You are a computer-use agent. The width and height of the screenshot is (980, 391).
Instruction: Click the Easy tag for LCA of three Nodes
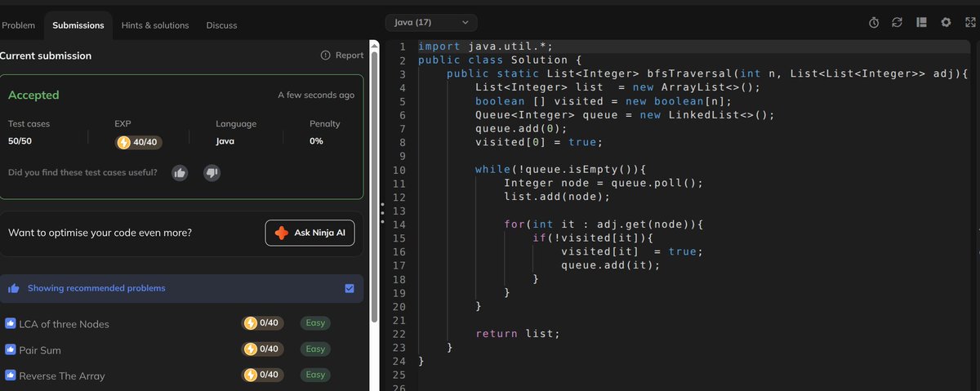(315, 323)
